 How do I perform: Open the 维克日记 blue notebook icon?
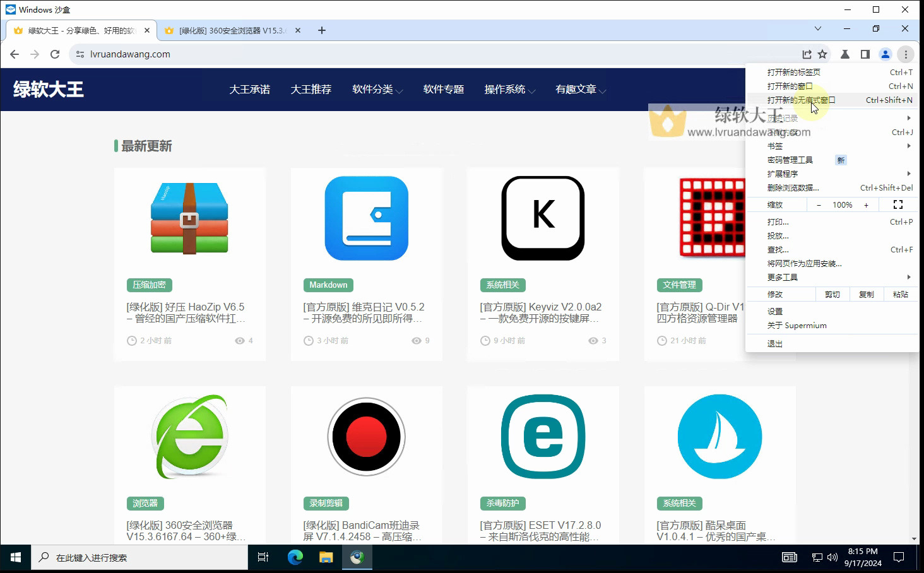[367, 218]
